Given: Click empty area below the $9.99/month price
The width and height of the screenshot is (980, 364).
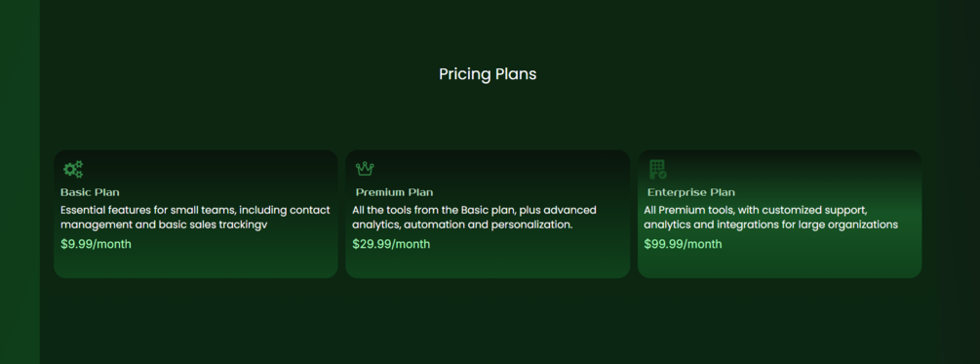Looking at the screenshot, I should pos(196,264).
